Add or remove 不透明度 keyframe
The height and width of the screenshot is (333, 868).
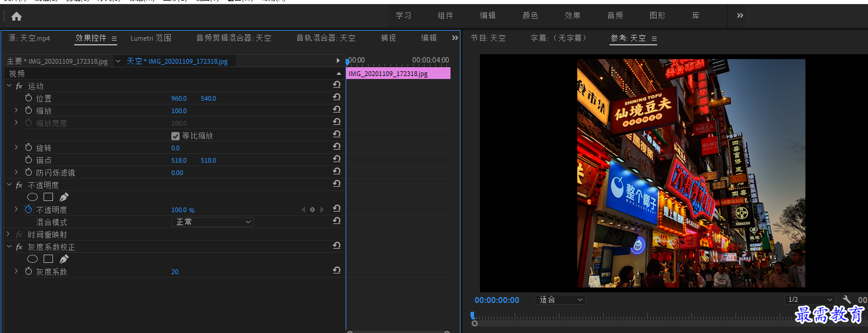(x=313, y=209)
